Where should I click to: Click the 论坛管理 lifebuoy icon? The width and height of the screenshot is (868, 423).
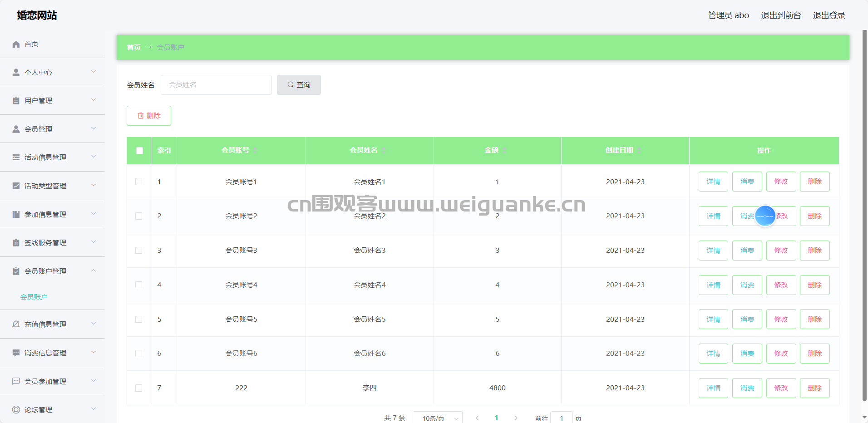(x=16, y=409)
